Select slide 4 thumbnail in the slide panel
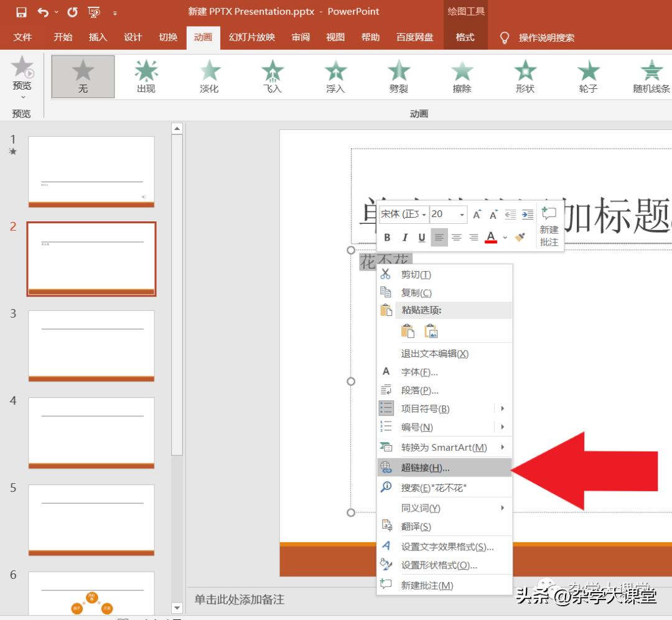The image size is (672, 620). click(91, 433)
